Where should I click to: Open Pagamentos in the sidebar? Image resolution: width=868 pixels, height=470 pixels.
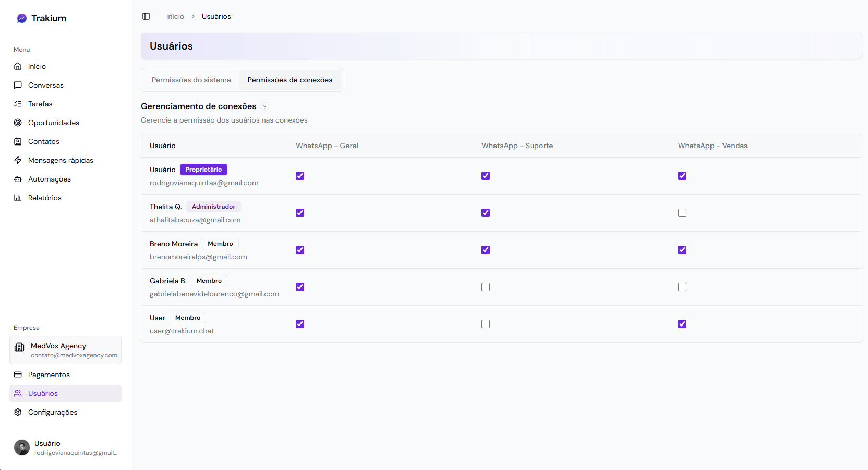[x=49, y=375]
